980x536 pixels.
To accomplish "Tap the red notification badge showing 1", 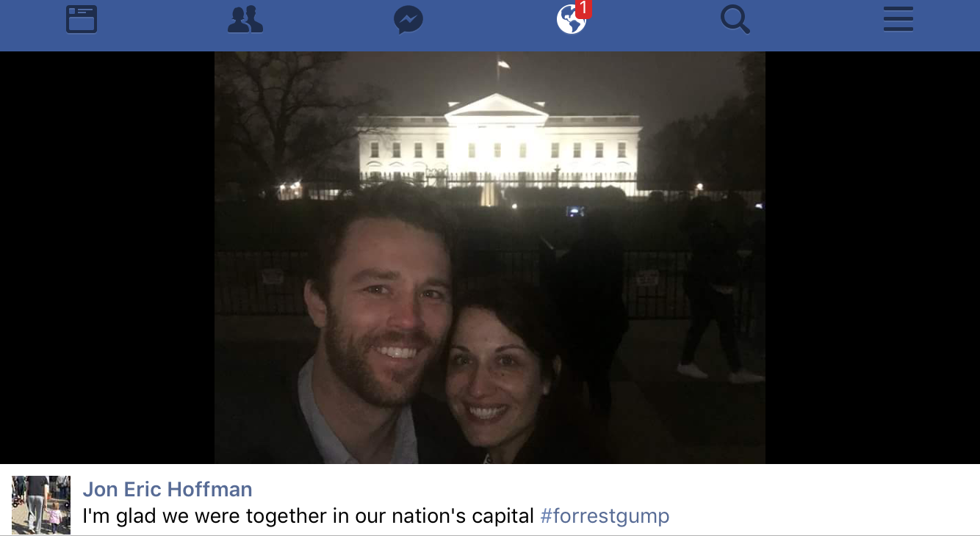I will [583, 8].
